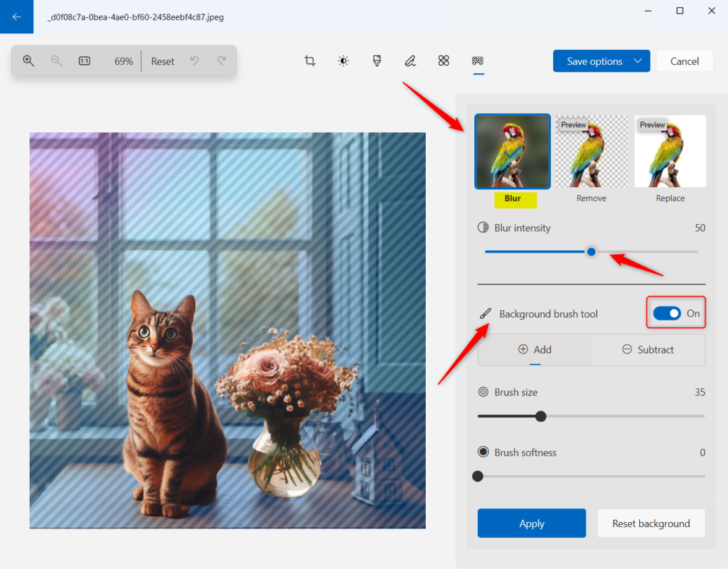Viewport: 728px width, 569px height.
Task: Choose the Remove background thumbnail
Action: coord(591,151)
